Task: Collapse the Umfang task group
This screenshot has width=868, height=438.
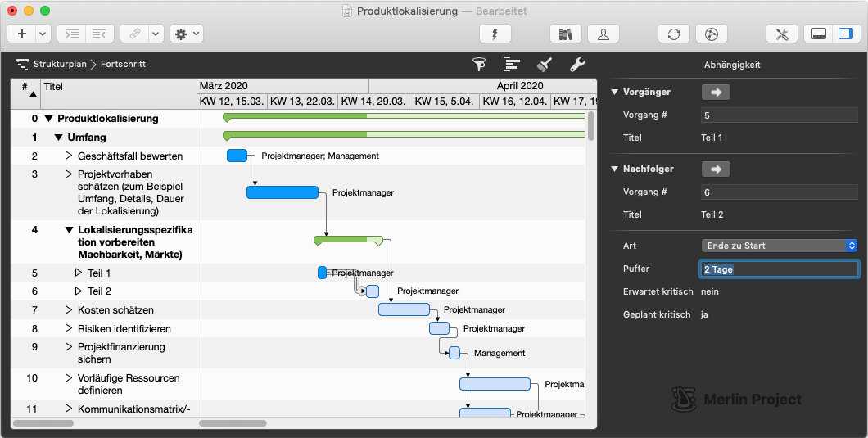Action: pos(59,138)
